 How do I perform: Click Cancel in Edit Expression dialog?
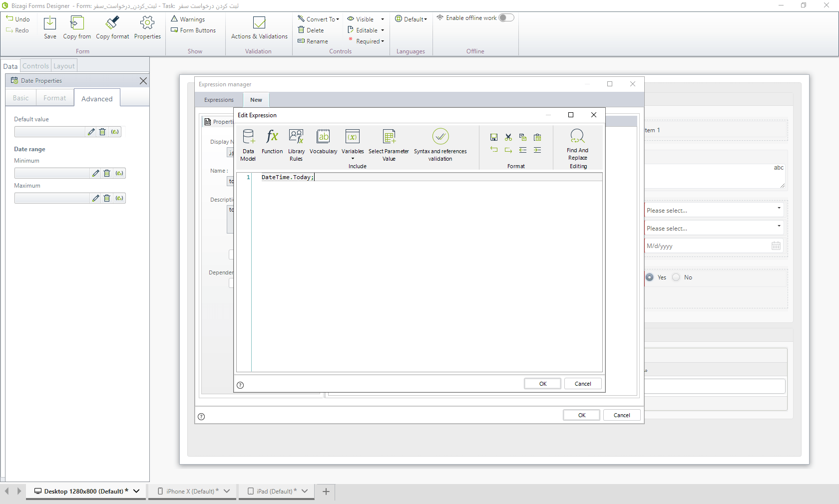pos(583,384)
